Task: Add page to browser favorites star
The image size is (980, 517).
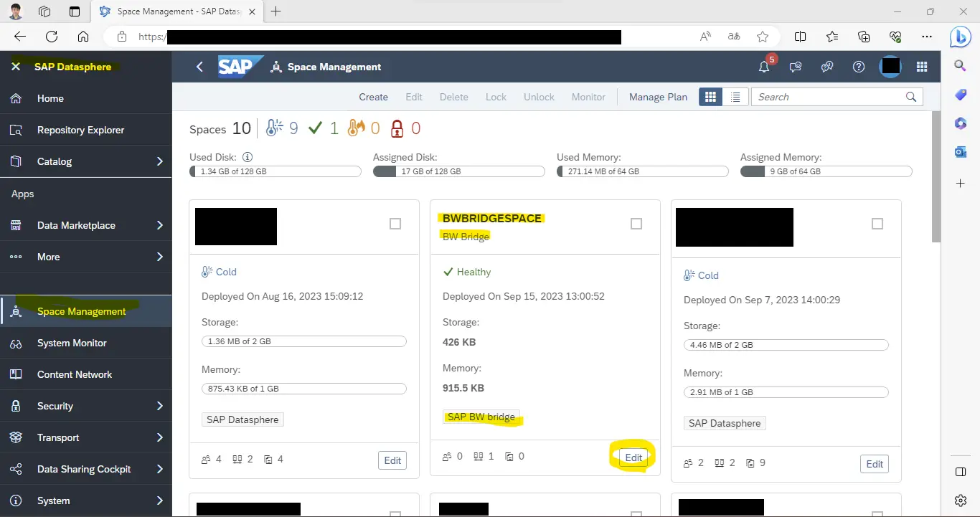Action: [763, 37]
